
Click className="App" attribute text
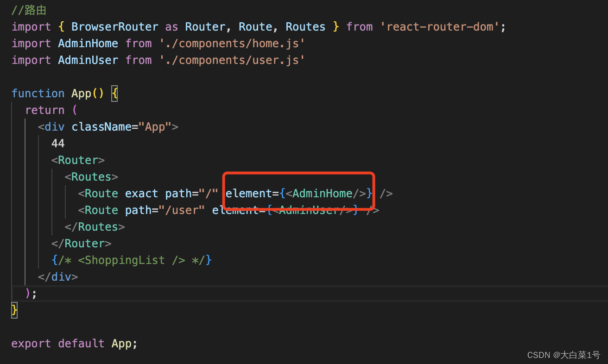[x=121, y=126]
